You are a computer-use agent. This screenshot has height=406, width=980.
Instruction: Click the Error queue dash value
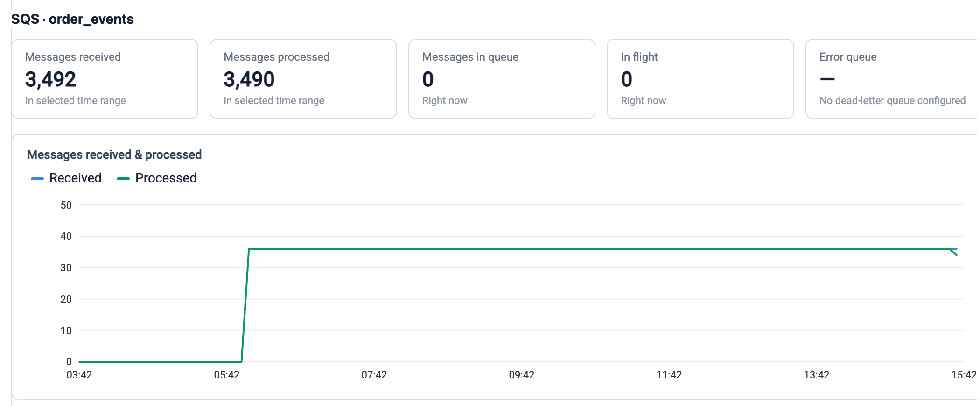pyautogui.click(x=827, y=79)
